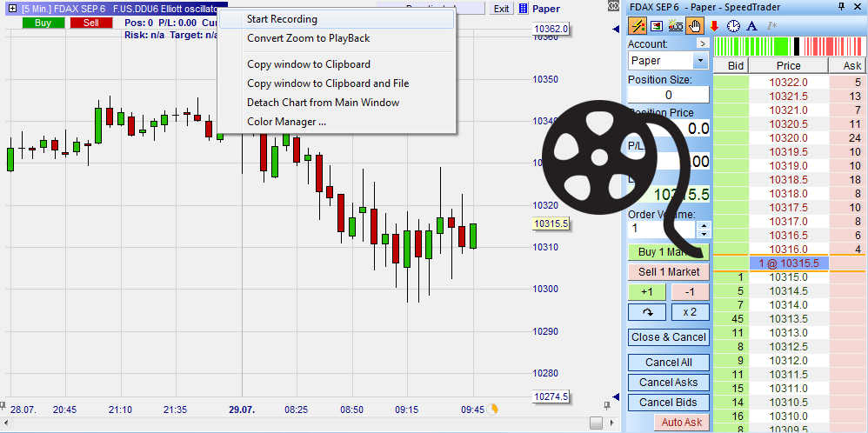Click the green Buy button on chart
The height and width of the screenshot is (433, 868).
[43, 23]
